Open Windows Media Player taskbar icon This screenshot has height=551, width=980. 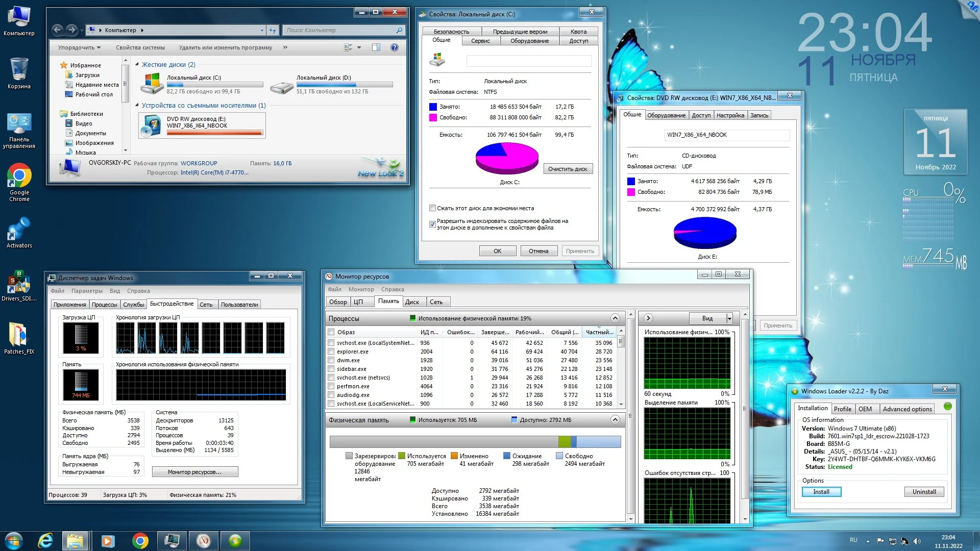pyautogui.click(x=108, y=540)
